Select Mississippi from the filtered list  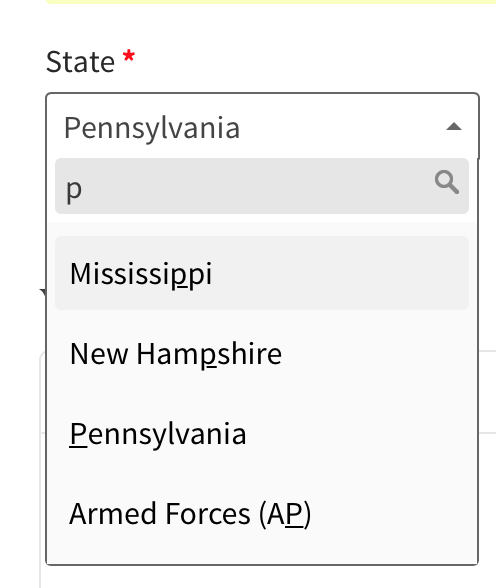(x=262, y=273)
